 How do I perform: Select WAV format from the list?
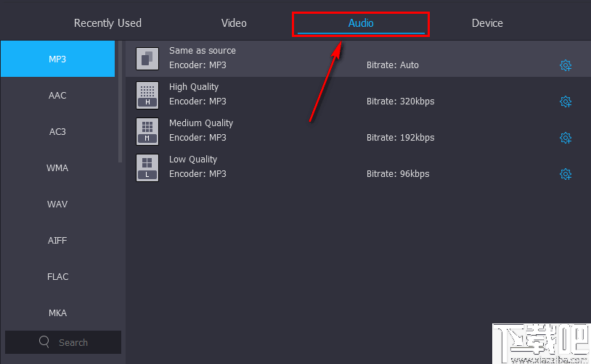(x=57, y=204)
